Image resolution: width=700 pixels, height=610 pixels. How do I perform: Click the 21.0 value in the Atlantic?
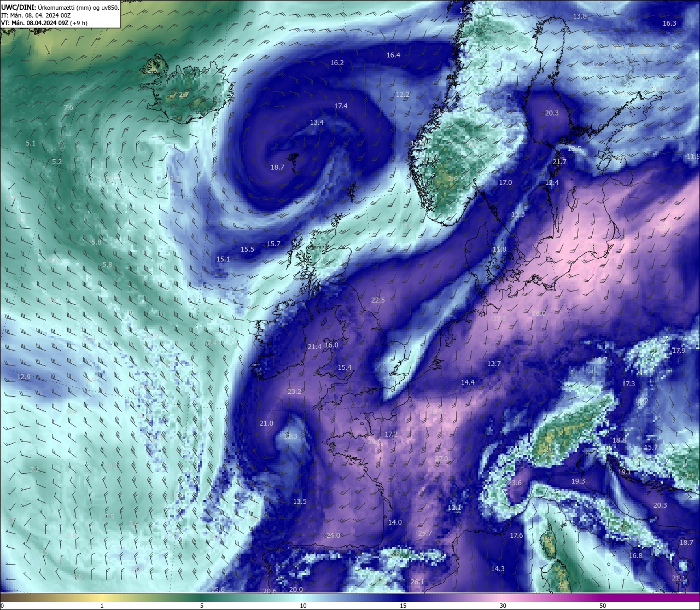pyautogui.click(x=266, y=423)
